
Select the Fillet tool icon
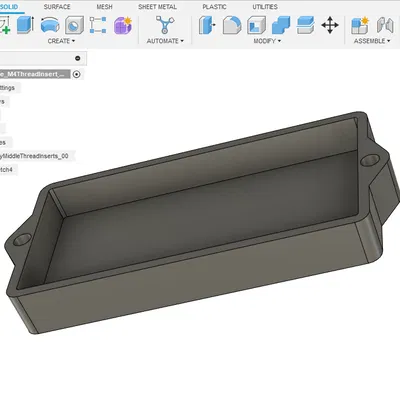[232, 25]
